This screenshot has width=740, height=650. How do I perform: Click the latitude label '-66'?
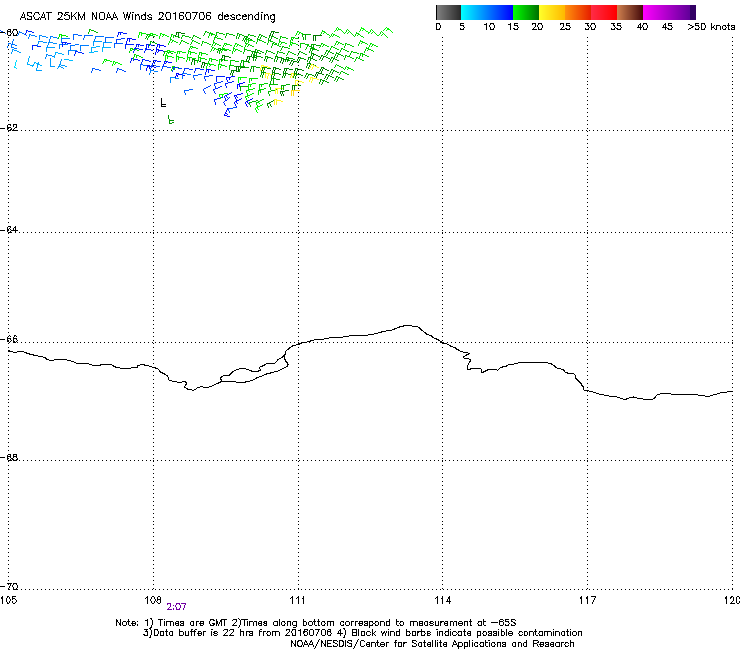9,339
